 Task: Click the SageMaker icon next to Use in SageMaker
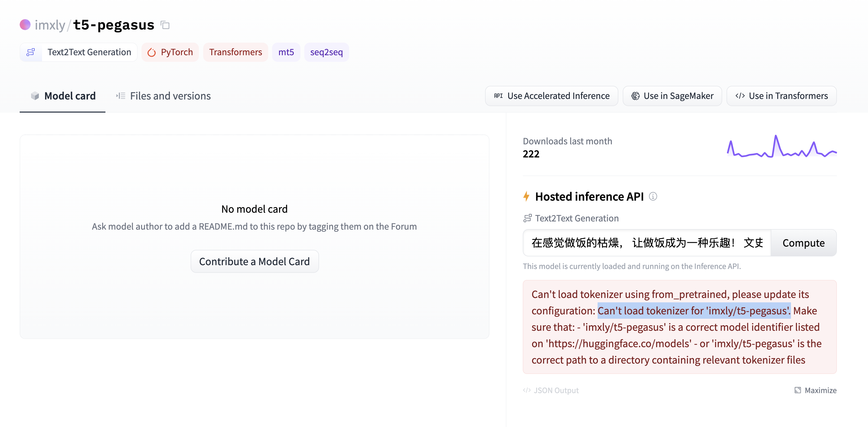coord(635,96)
